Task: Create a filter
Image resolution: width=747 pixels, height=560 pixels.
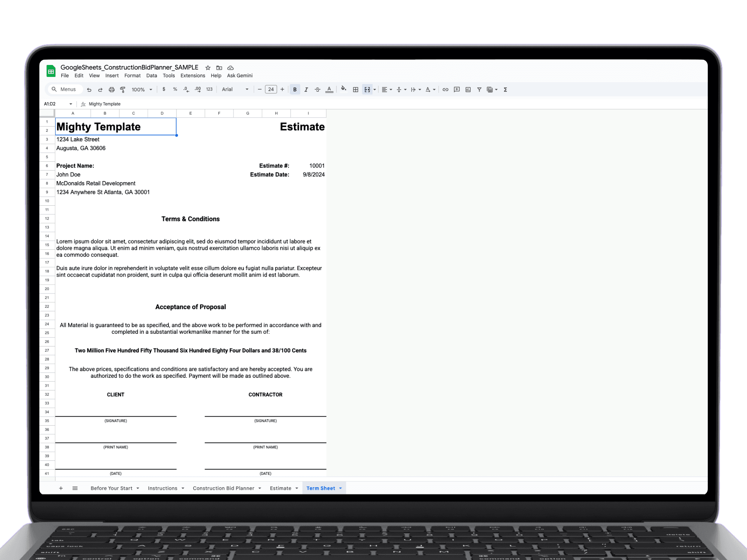Action: tap(479, 90)
